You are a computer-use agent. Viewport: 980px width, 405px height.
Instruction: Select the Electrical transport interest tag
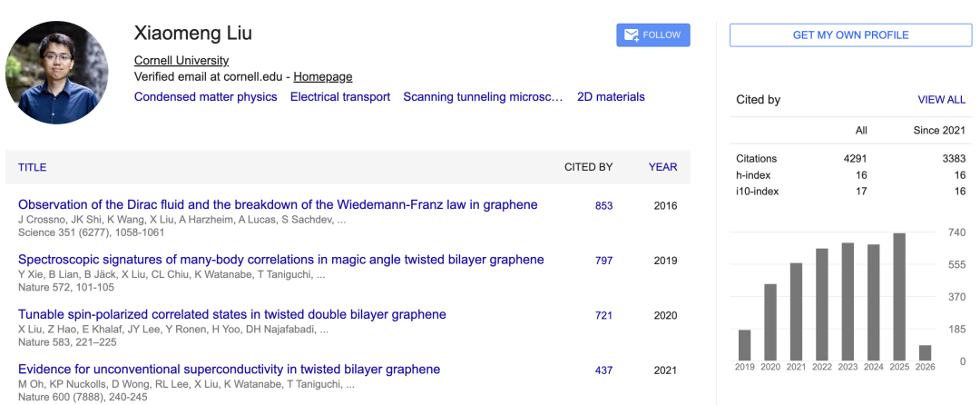tap(340, 97)
